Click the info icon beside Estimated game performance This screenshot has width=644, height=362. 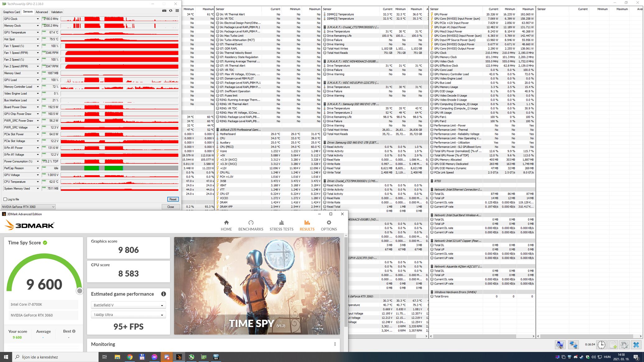coord(164,294)
